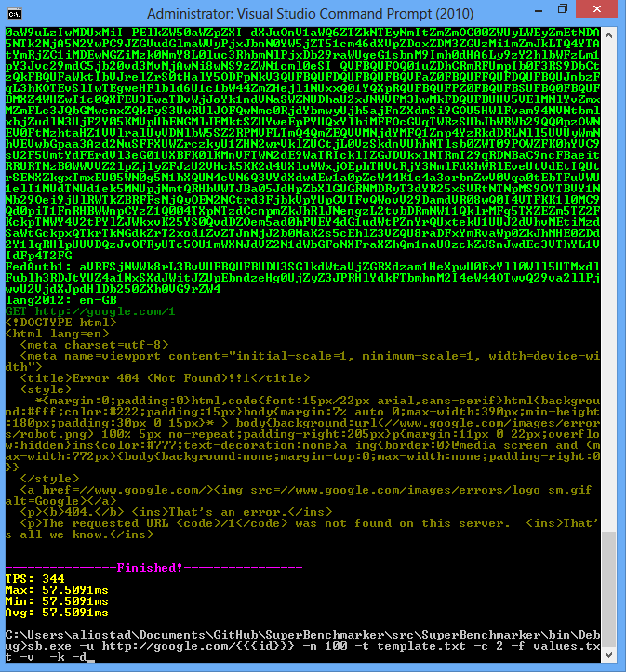Click the closing '</style>' tag line
This screenshot has height=672, width=626.
point(49,479)
